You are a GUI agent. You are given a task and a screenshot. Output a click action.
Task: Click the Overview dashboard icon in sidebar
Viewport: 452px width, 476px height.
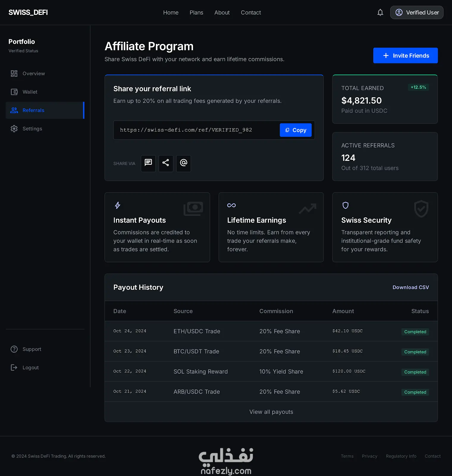pyautogui.click(x=14, y=73)
